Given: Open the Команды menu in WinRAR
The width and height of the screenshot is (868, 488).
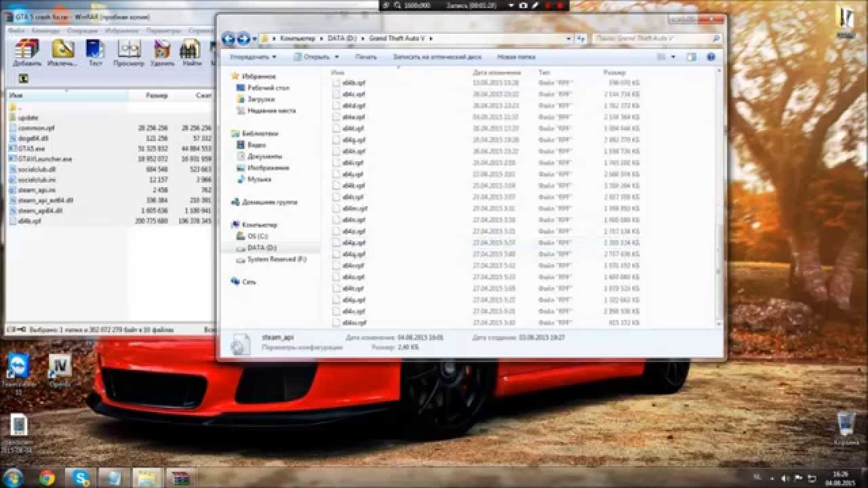Looking at the screenshot, I should (x=45, y=30).
